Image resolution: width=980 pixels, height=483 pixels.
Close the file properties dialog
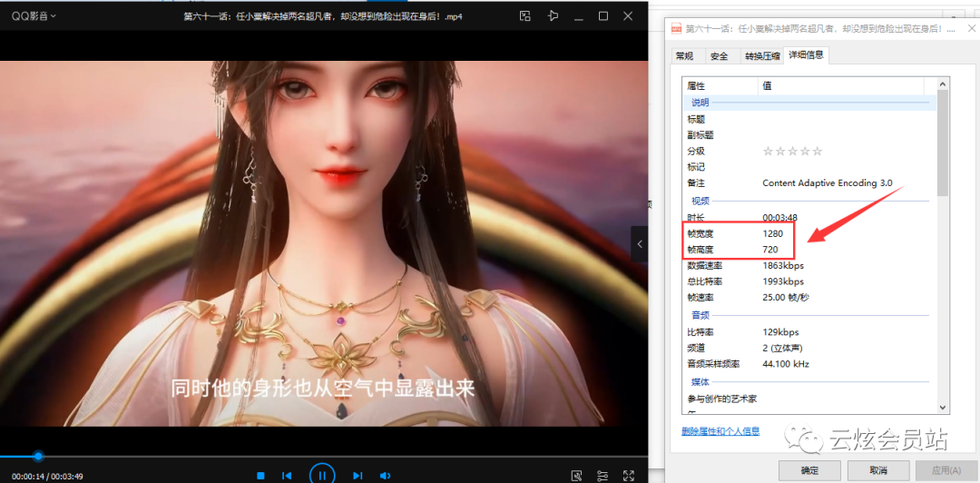click(970, 29)
